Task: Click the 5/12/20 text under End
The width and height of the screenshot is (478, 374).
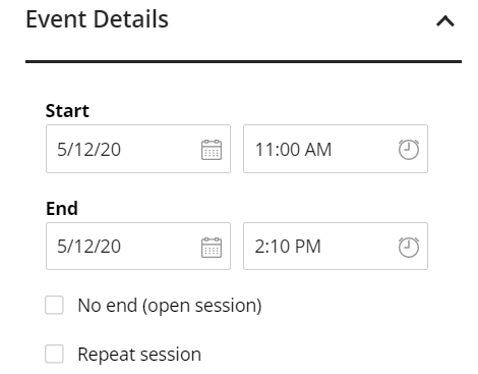Action: (89, 247)
